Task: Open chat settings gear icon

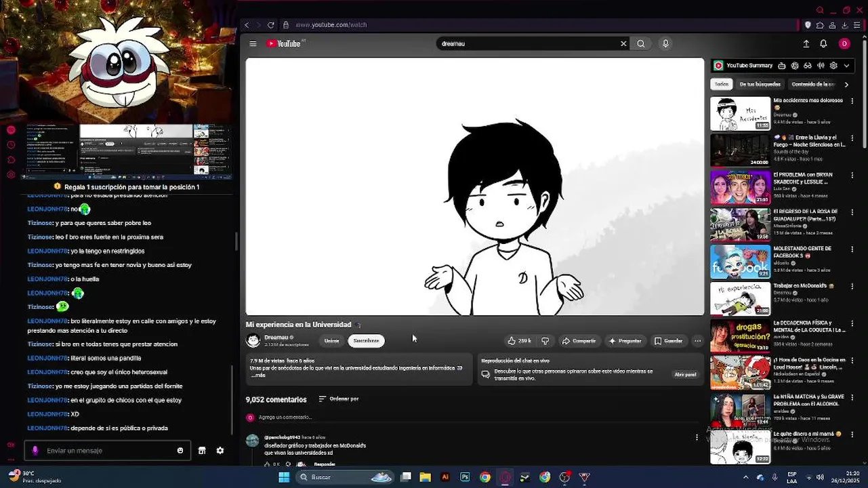Action: [x=220, y=451]
